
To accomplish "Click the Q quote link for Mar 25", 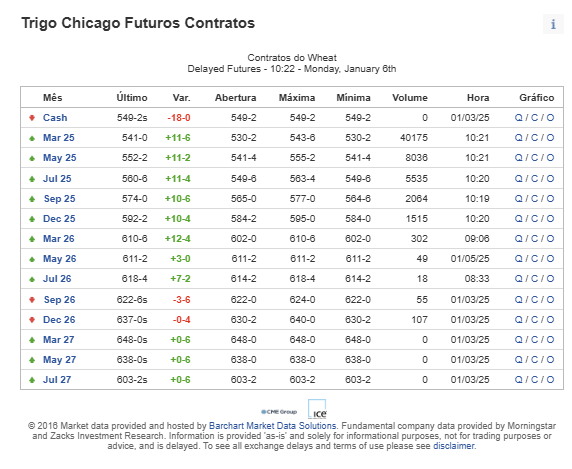I will 518,138.
